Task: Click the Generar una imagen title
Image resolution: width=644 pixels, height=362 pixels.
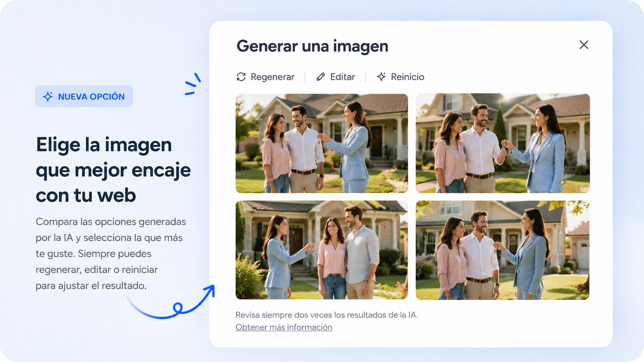Action: [x=312, y=46]
